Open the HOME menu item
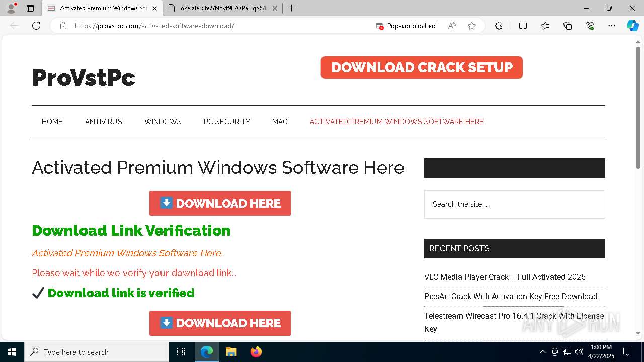This screenshot has width=644, height=362. pos(52,122)
